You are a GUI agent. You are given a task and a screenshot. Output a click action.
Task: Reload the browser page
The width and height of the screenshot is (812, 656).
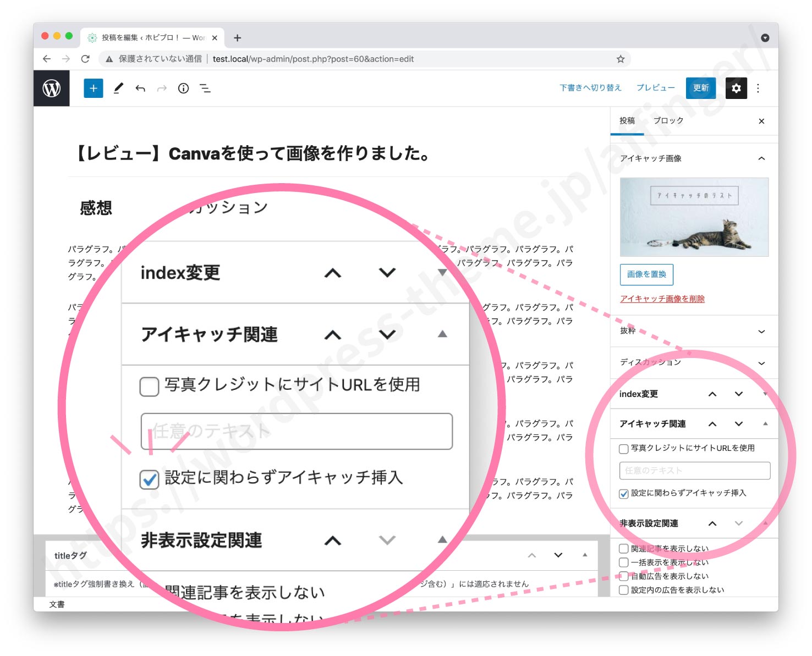[x=85, y=59]
